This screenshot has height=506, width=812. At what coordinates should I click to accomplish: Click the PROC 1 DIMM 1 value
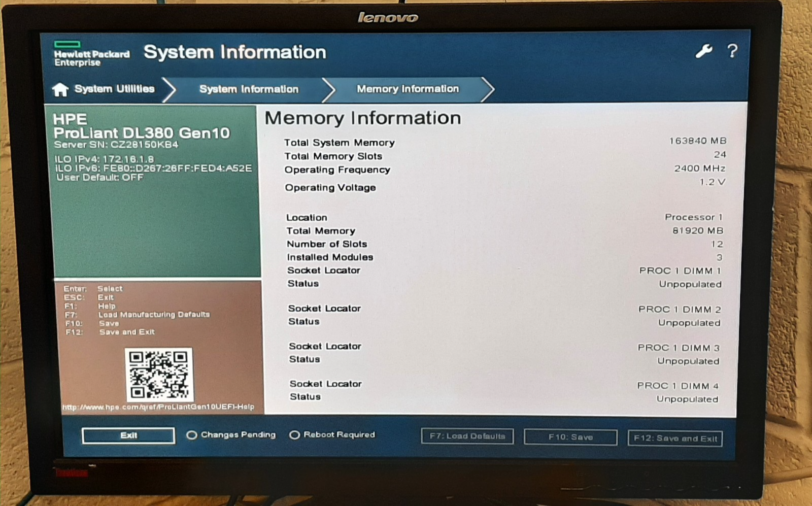680,271
